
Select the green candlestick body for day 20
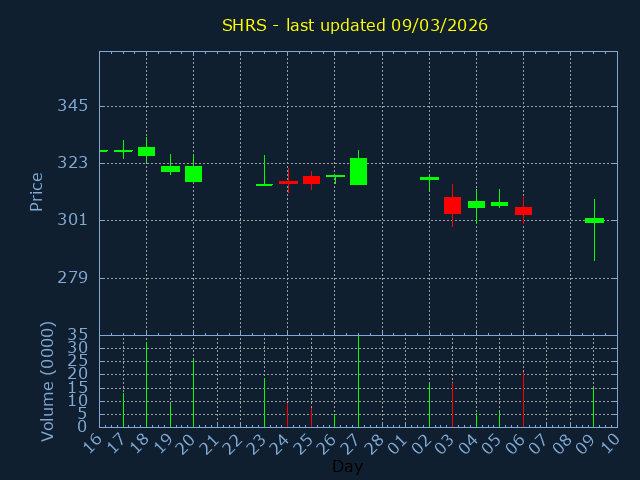pyautogui.click(x=193, y=174)
